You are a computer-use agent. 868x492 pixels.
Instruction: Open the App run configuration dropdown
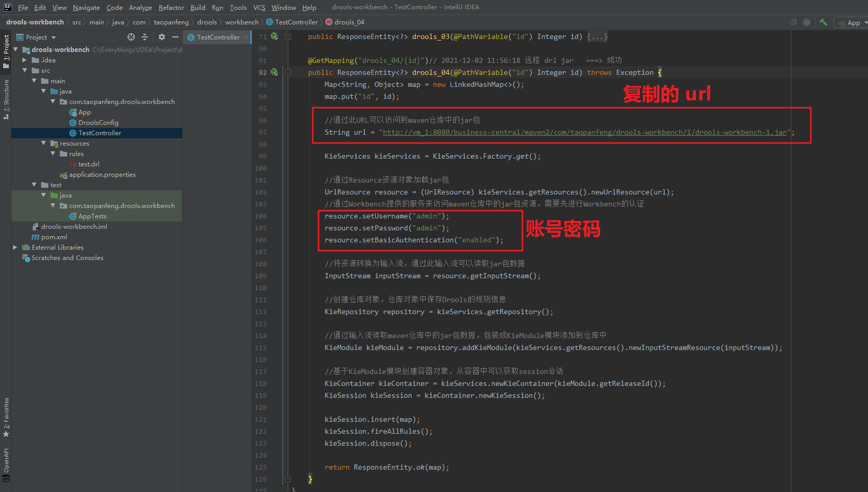click(852, 22)
